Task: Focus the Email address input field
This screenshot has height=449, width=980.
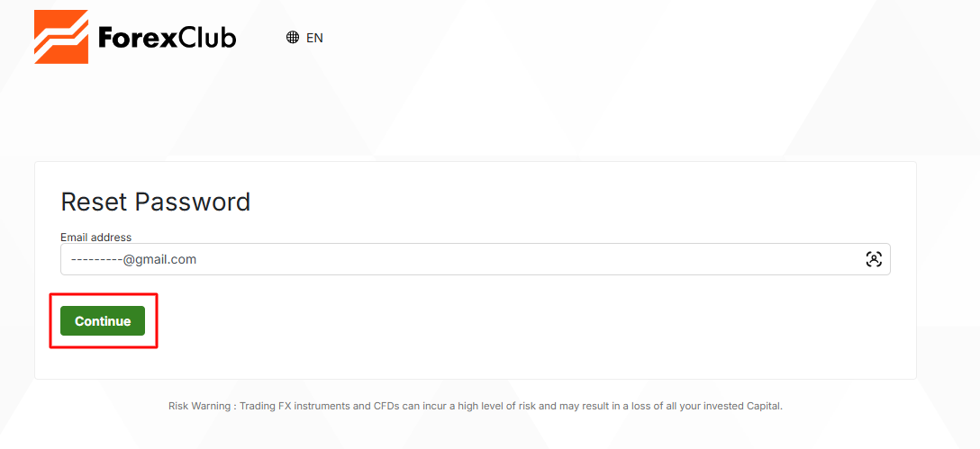Action: click(x=475, y=259)
